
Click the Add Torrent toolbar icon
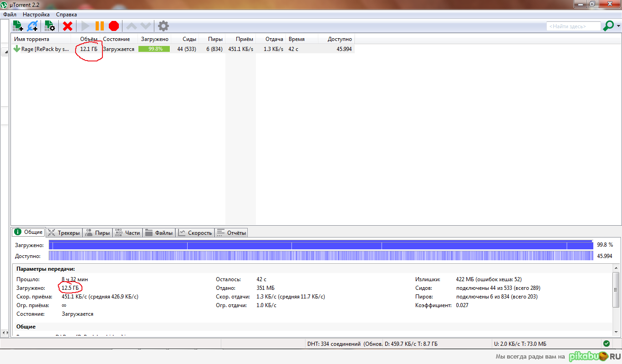tap(18, 26)
